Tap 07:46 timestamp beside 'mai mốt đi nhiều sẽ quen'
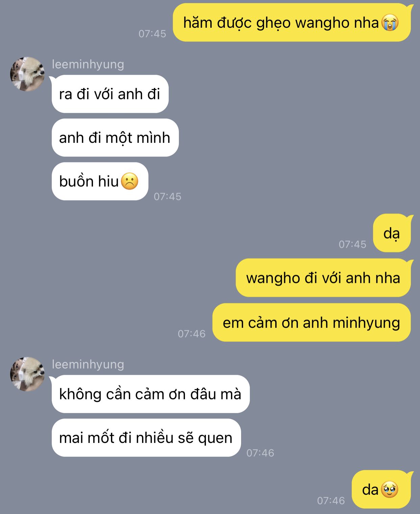This screenshot has width=420, height=514. pyautogui.click(x=260, y=453)
